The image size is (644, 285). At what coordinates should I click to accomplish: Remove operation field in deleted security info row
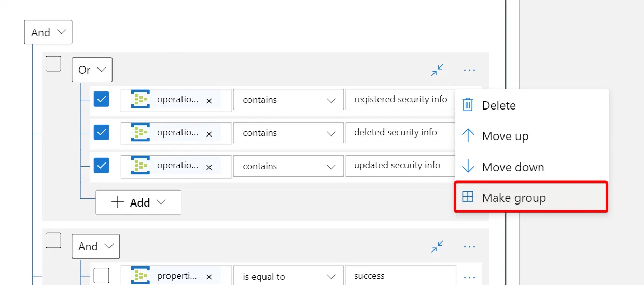(x=209, y=134)
